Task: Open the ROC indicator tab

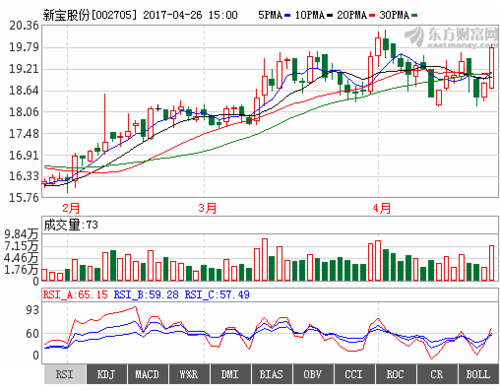Action: click(x=396, y=374)
